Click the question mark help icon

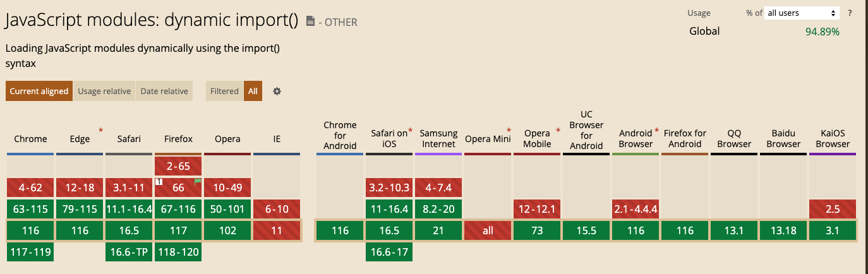point(850,13)
